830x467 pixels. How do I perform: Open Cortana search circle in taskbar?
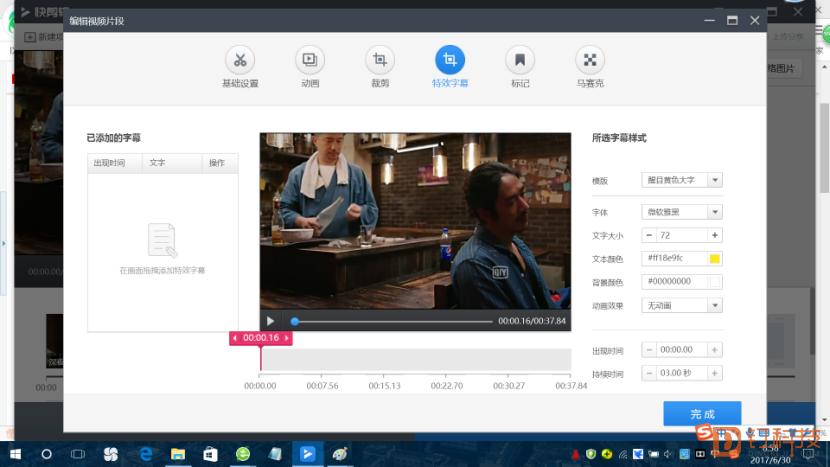tap(47, 454)
